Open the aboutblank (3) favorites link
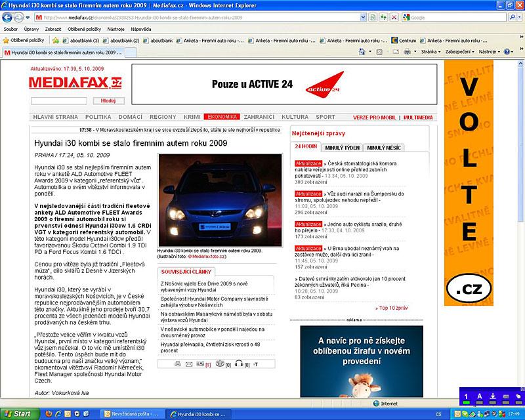Viewport: 525px width, 420px height. (x=81, y=41)
